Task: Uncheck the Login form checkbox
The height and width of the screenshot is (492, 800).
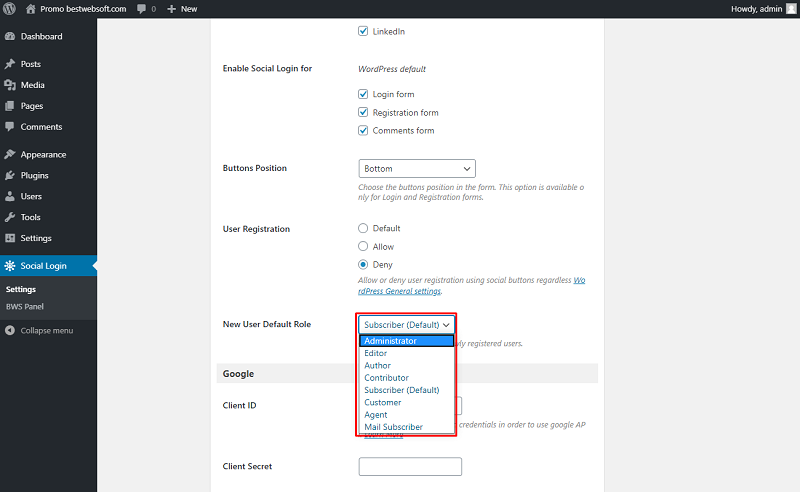Action: 363,94
